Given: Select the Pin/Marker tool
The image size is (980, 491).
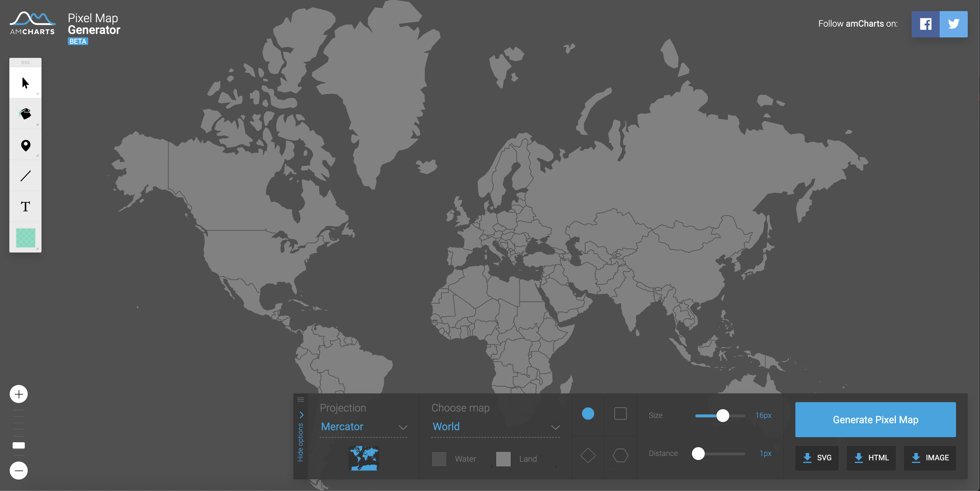Looking at the screenshot, I should 25,145.
